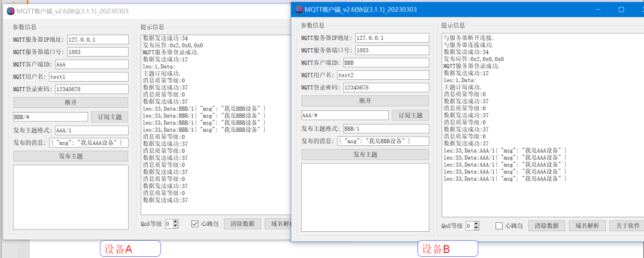This screenshot has width=644, height=258.
Task: Edit message field with 我是AAA设备
Action: [89, 143]
